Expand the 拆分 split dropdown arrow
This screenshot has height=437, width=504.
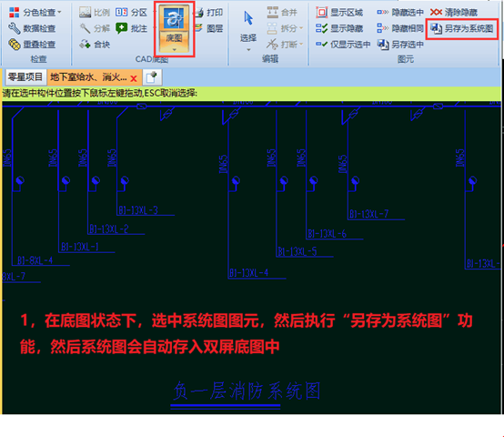tap(301, 28)
